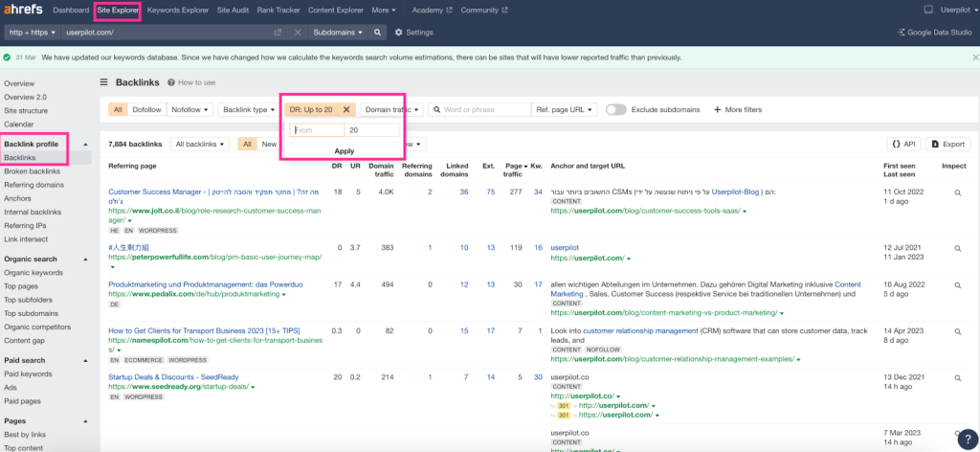Clear the URL field with the X icon

[298, 33]
